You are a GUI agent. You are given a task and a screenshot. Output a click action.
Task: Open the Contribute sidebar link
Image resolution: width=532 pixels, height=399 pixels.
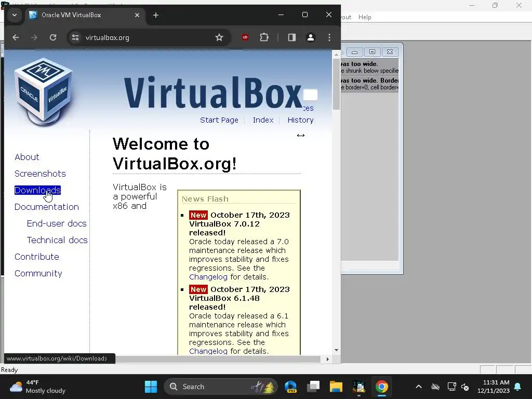coord(37,257)
